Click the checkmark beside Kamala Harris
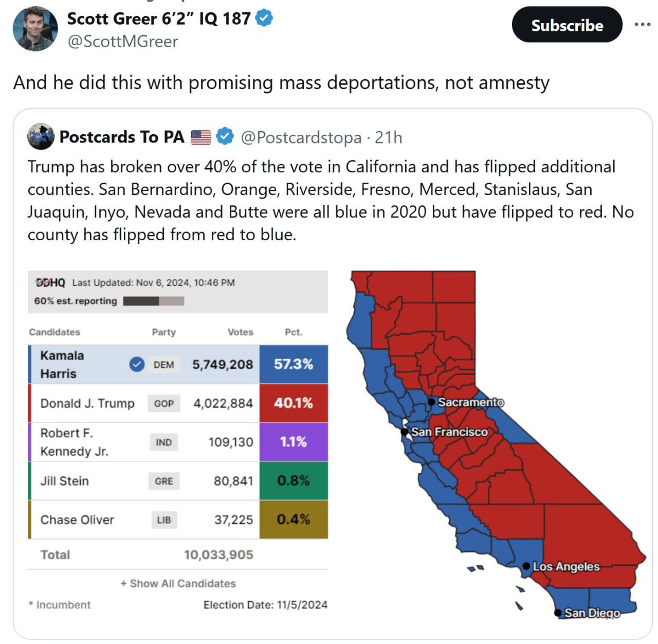Viewport: 658px width, 644px height. click(x=136, y=364)
